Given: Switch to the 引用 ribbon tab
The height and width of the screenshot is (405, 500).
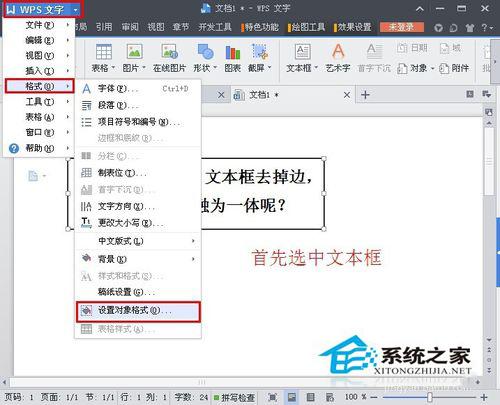Looking at the screenshot, I should 104,27.
